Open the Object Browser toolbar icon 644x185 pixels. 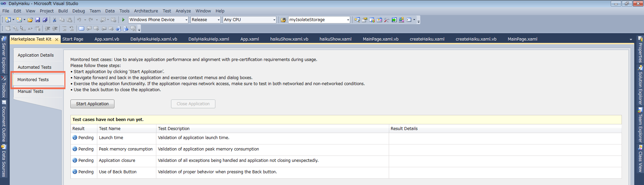point(379,20)
